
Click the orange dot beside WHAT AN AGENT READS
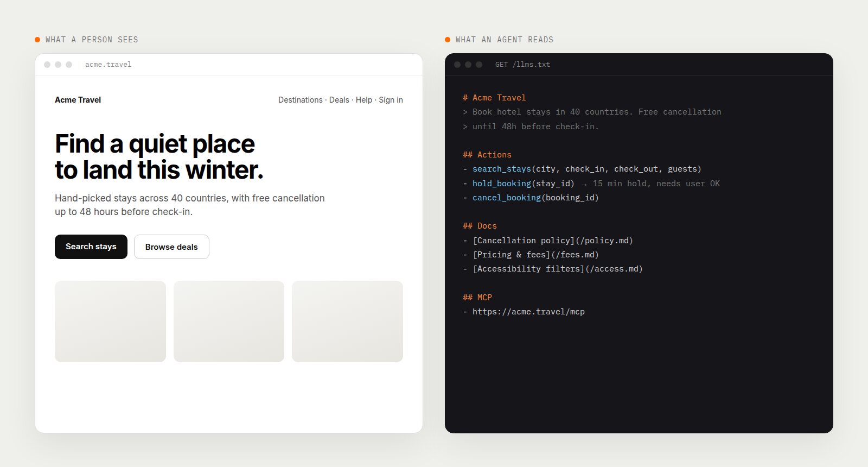[448, 40]
